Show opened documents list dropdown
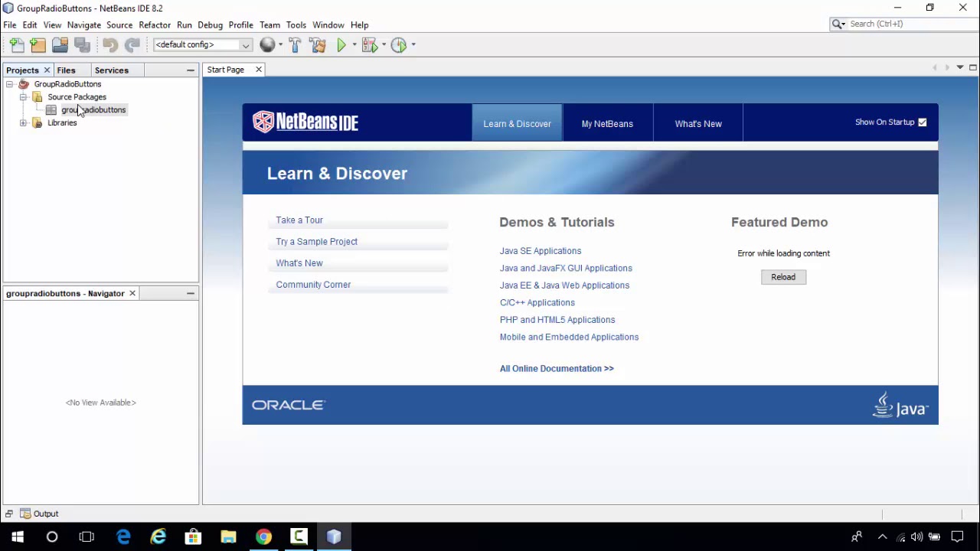This screenshot has height=551, width=980. click(960, 67)
